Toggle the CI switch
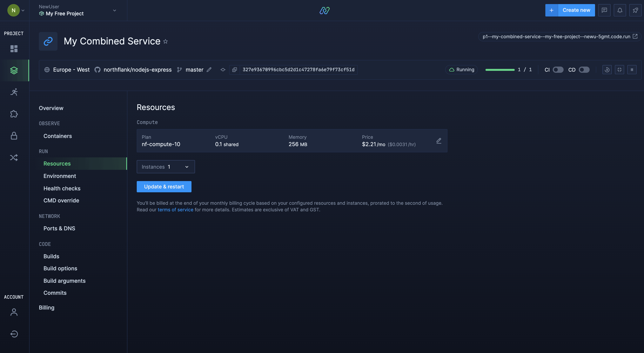 [558, 70]
